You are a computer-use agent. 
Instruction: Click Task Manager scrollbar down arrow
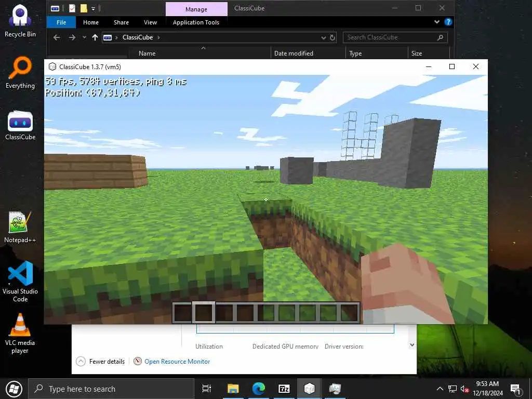coord(412,345)
